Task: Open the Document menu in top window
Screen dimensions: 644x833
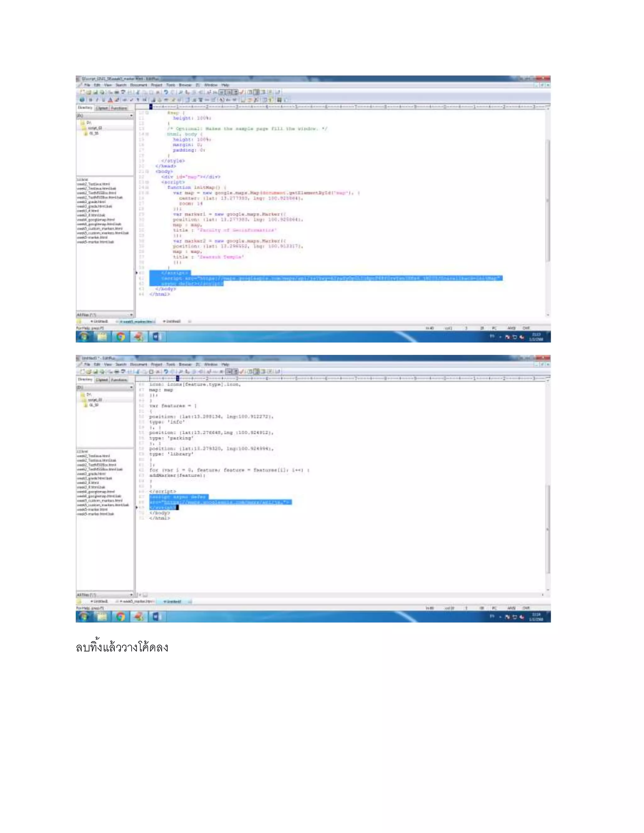Action: [x=138, y=85]
